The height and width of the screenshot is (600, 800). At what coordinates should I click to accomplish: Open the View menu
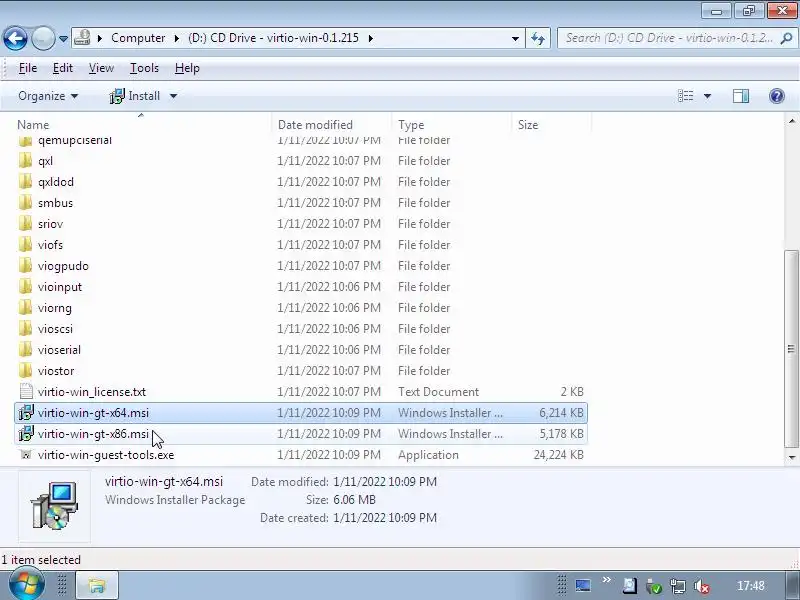(101, 68)
